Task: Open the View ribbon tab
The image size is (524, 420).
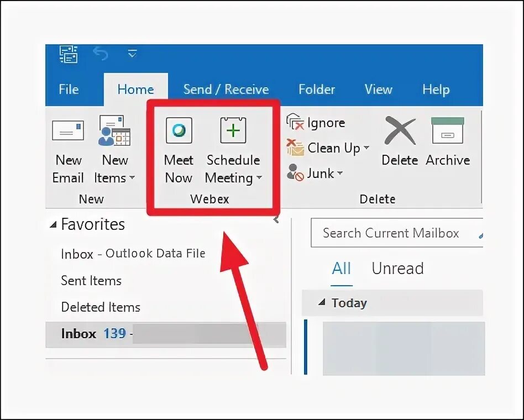Action: 378,89
